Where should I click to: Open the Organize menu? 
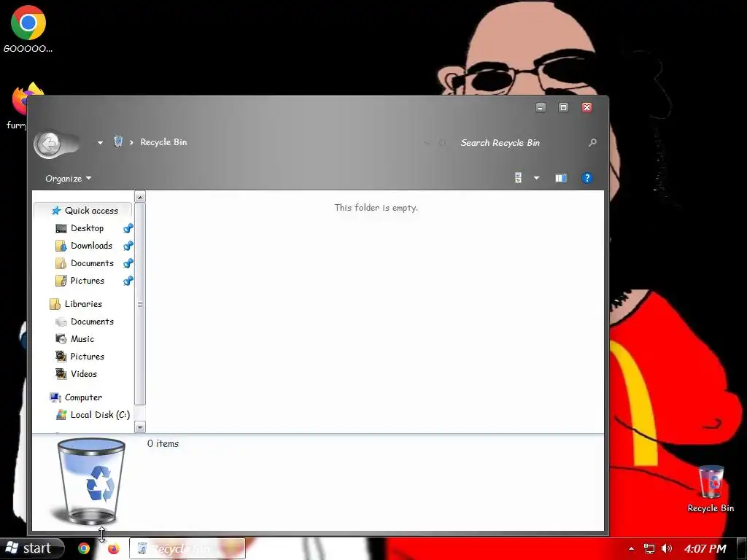point(68,179)
